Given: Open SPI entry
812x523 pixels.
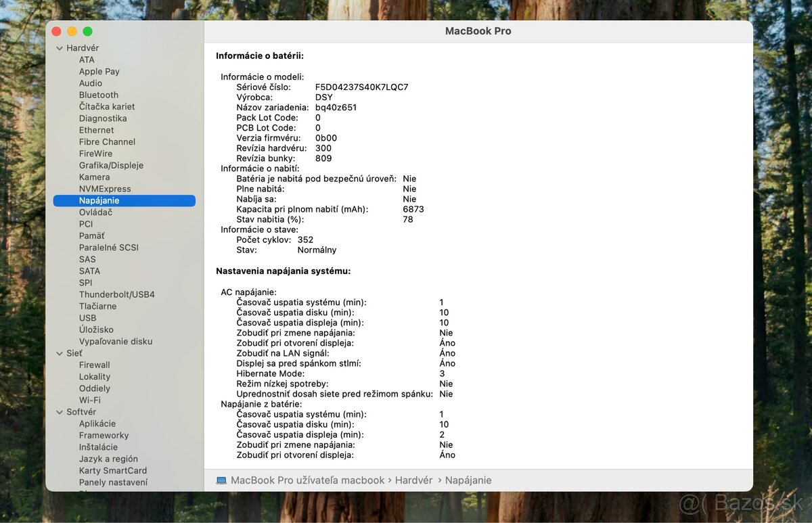Looking at the screenshot, I should (x=85, y=283).
